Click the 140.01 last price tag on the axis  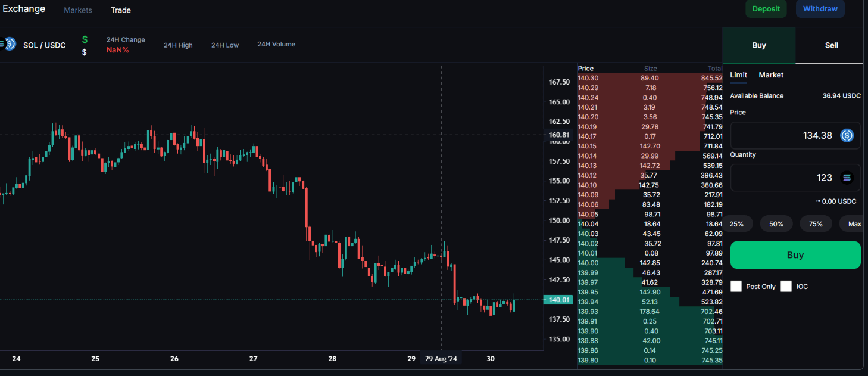(558, 300)
